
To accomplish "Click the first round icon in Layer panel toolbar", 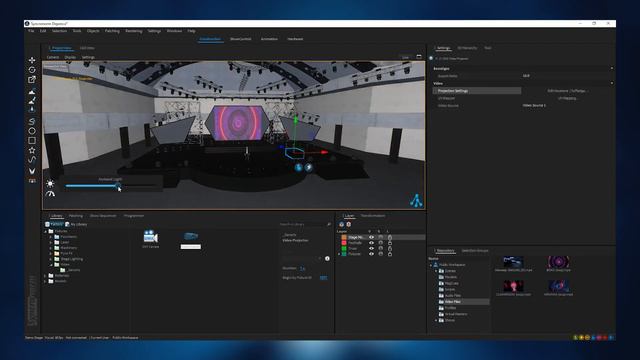I will click(342, 224).
